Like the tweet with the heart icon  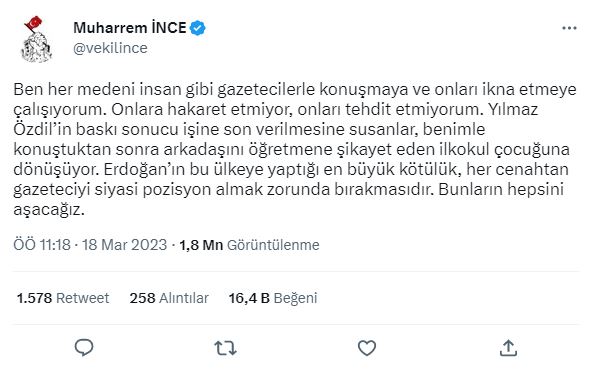(367, 348)
